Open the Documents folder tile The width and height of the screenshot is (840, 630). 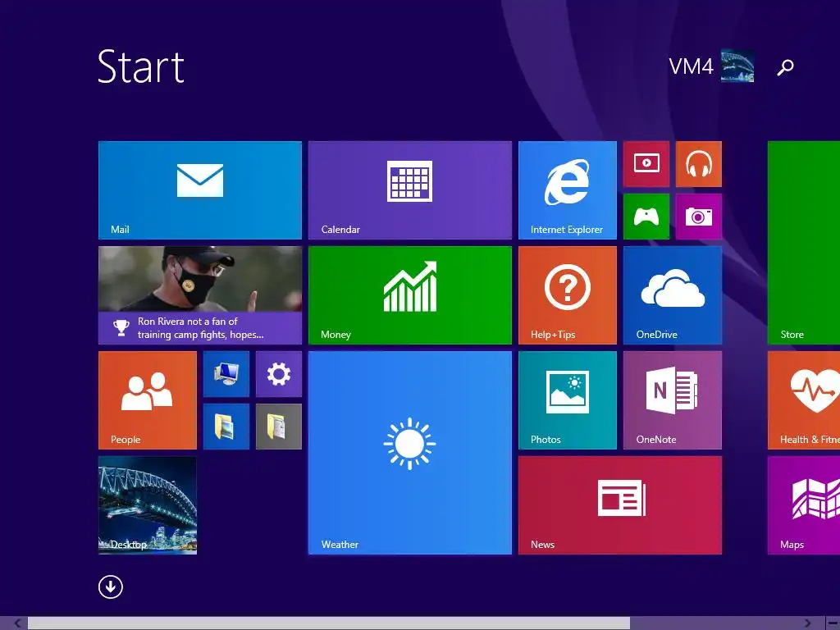279,427
